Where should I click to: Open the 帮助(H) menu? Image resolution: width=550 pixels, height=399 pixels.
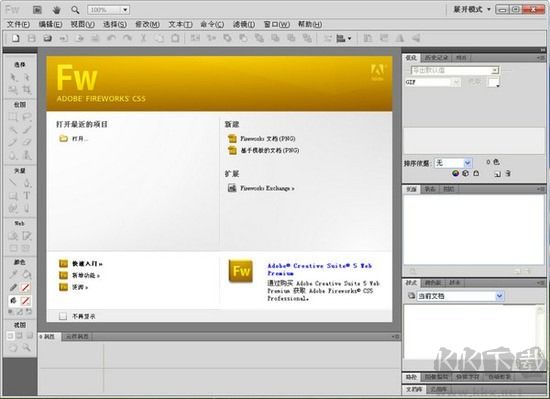[310, 24]
